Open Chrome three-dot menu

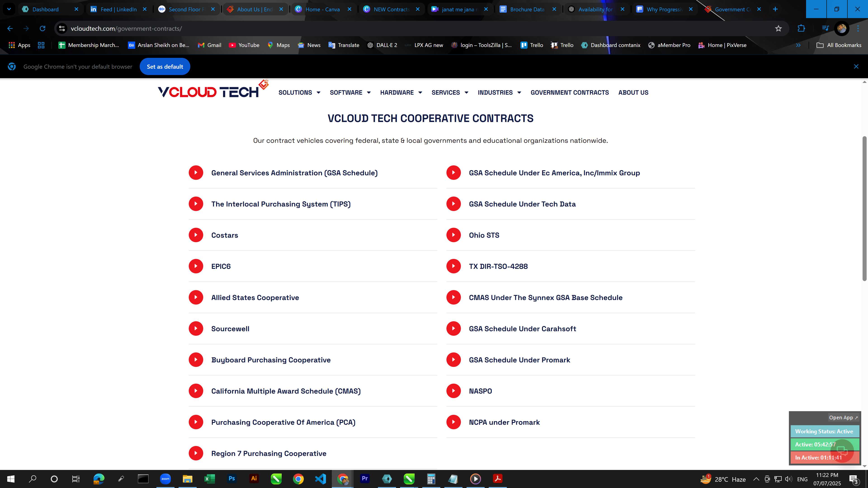858,29
